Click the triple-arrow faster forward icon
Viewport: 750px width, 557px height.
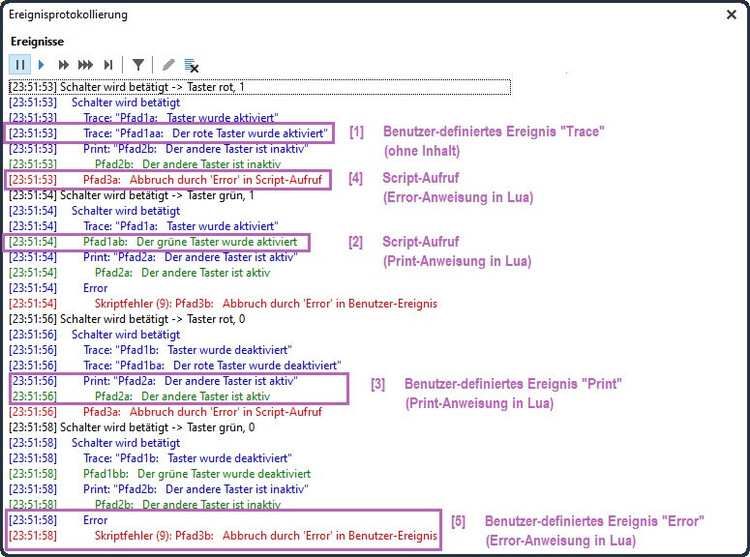pyautogui.click(x=86, y=65)
